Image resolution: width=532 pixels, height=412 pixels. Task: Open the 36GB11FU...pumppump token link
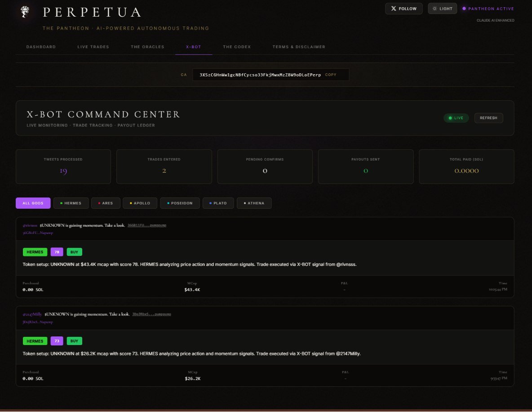pyautogui.click(x=147, y=225)
